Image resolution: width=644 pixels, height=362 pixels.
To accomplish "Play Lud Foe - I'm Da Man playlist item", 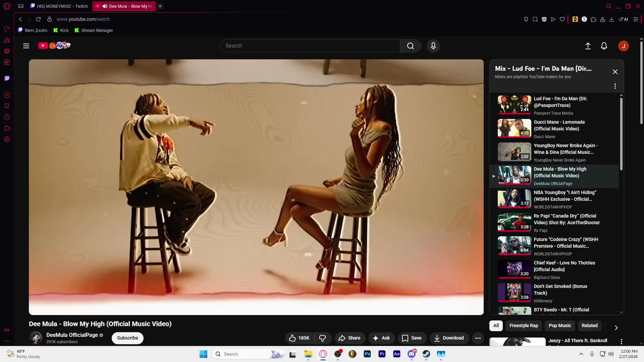I will click(555, 106).
